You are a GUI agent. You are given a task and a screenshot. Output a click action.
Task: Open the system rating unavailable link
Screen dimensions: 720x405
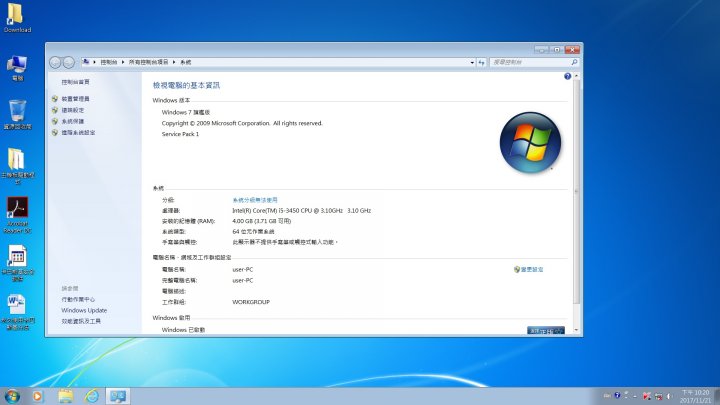pyautogui.click(x=255, y=200)
